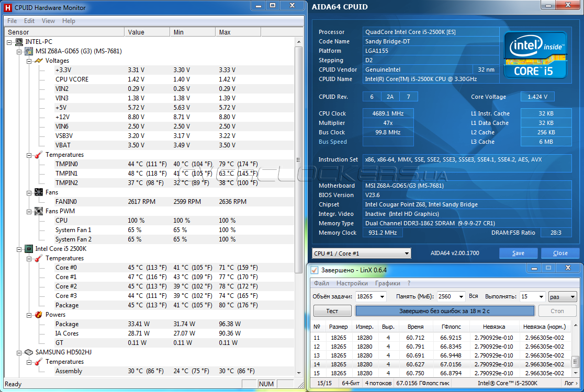The width and height of the screenshot is (584, 392).
Task: Click the CPU core Temperatures thermometer icon
Action: coord(39,258)
